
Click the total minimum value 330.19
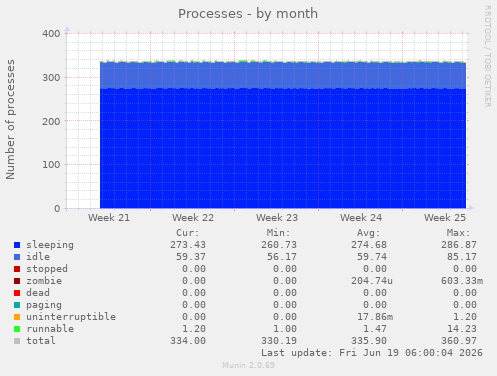[x=279, y=341]
